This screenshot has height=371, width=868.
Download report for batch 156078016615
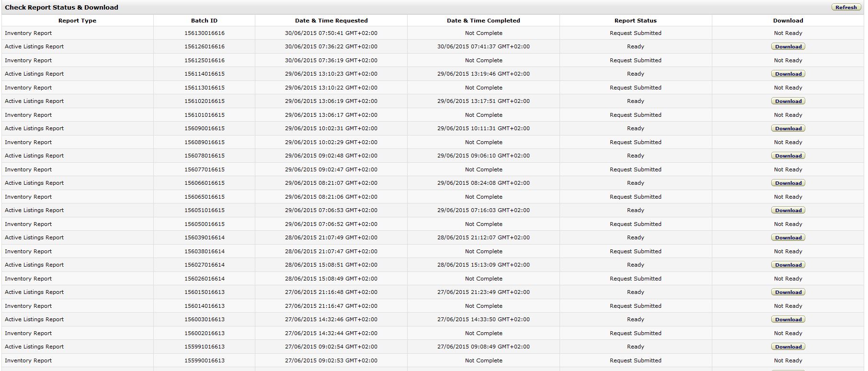788,156
